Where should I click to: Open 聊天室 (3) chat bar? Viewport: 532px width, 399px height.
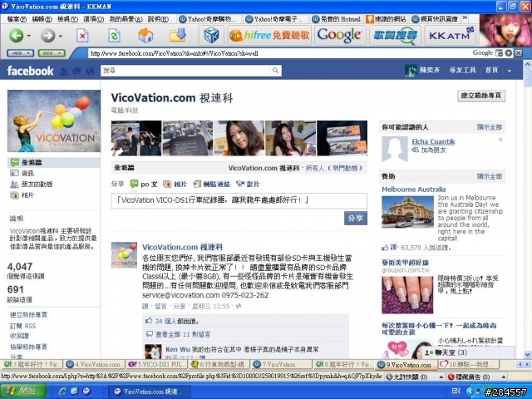(x=467, y=352)
